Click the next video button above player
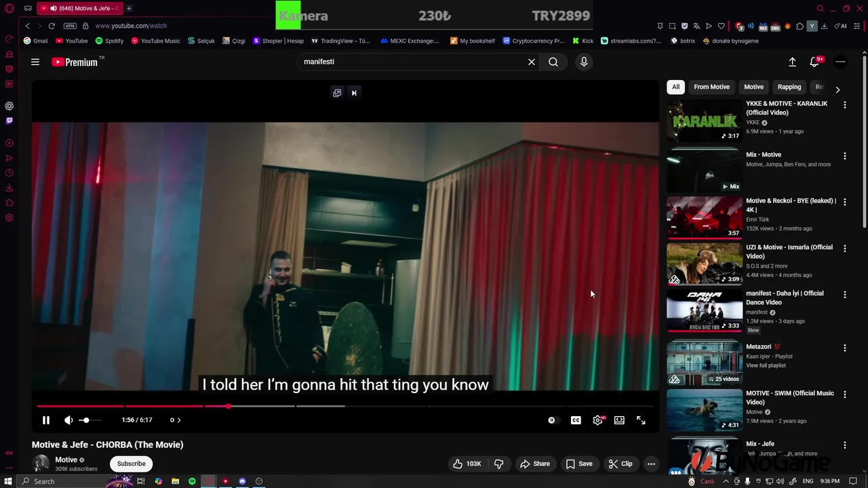 [354, 93]
